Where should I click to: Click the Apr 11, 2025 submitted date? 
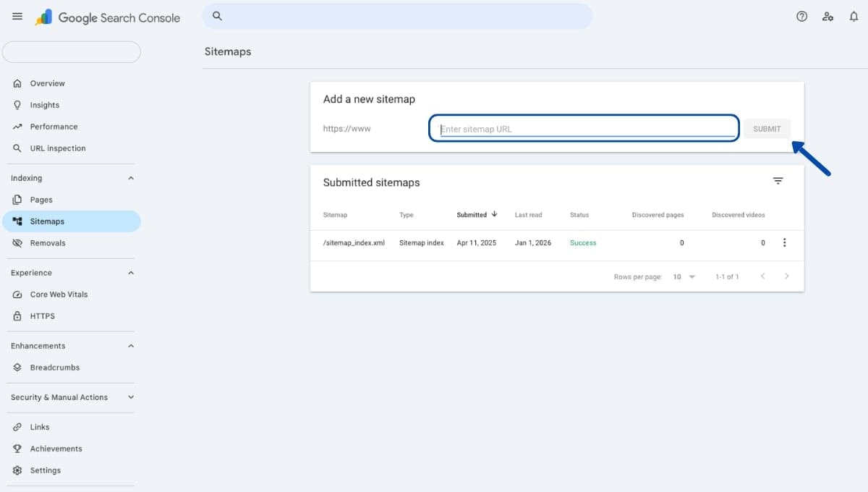(477, 243)
